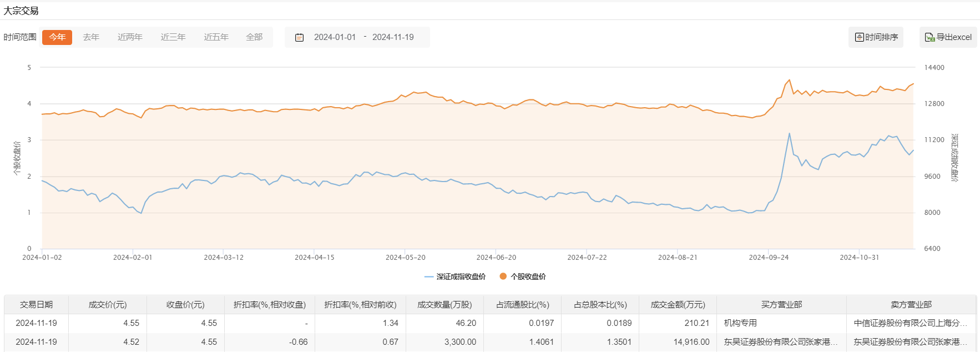Select the 今年 time range tab
The image size is (980, 352).
pyautogui.click(x=57, y=37)
